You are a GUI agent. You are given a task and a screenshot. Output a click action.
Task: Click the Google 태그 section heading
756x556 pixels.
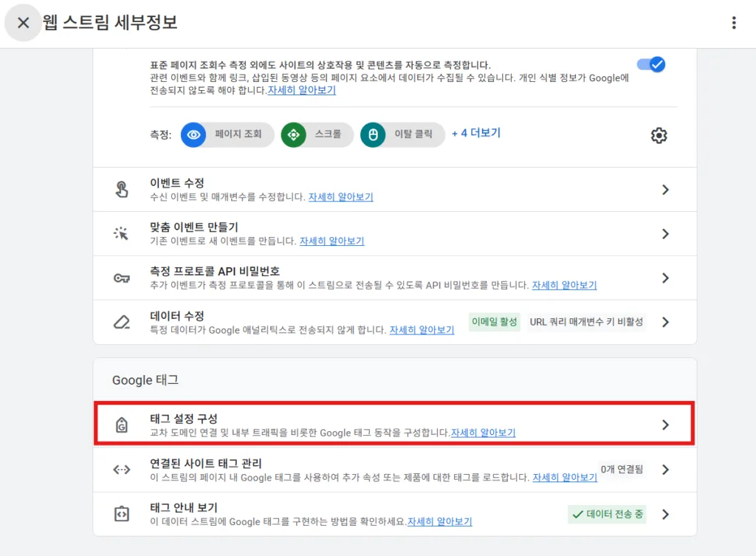pos(145,380)
